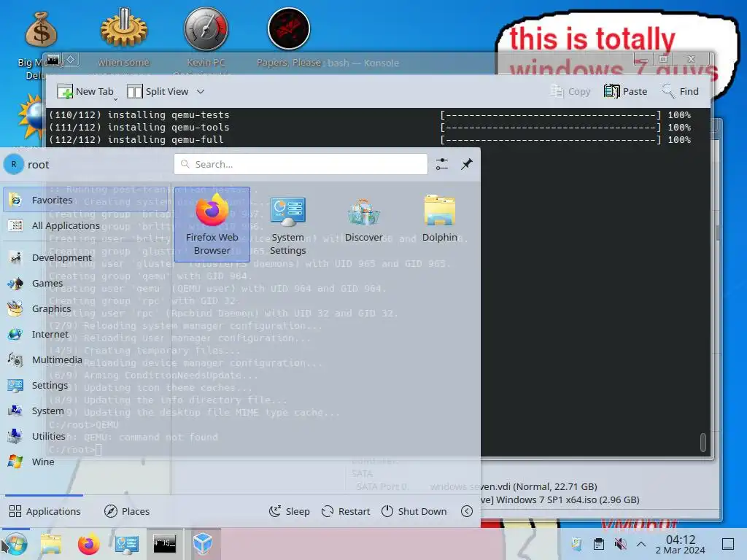This screenshot has height=560, width=747.
Task: Pin the application launcher open
Action: pyautogui.click(x=466, y=164)
